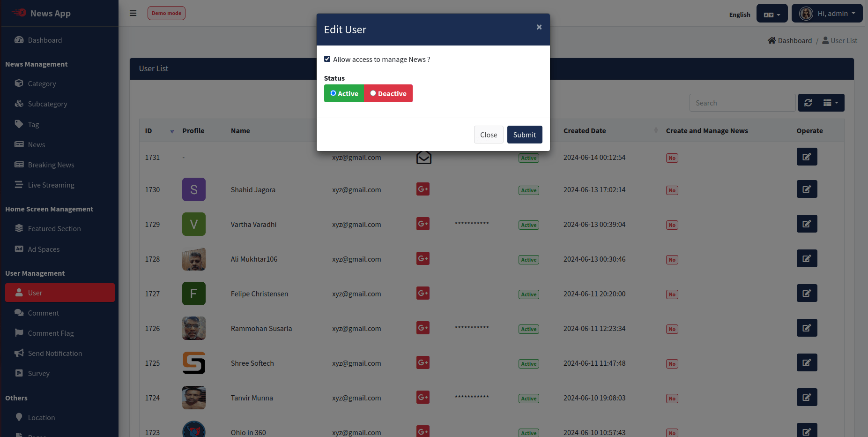Viewport: 868px width, 437px height.
Task: Click the email envelope icon for user 1731
Action: [423, 158]
